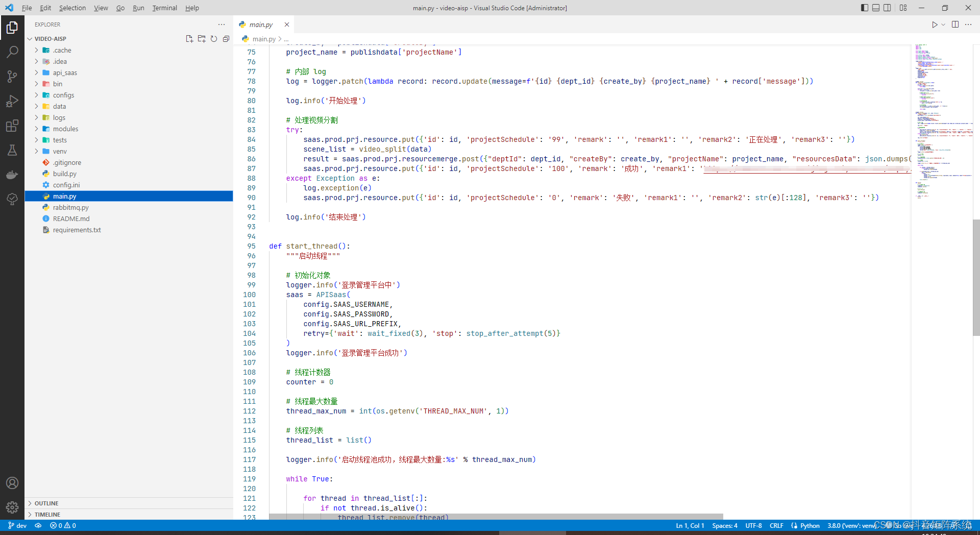Change line endings via CRLF status

(x=776, y=525)
